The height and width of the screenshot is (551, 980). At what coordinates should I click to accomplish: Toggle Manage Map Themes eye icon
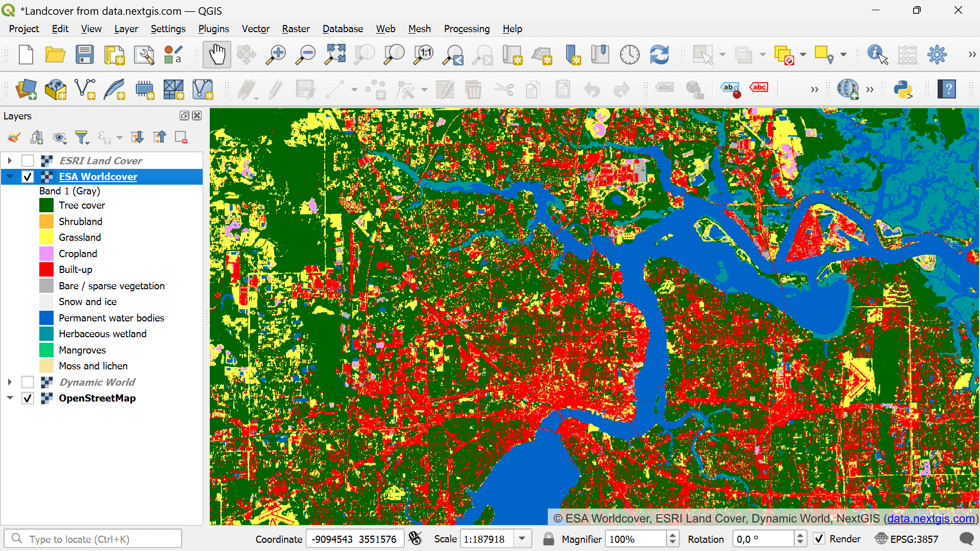click(59, 137)
